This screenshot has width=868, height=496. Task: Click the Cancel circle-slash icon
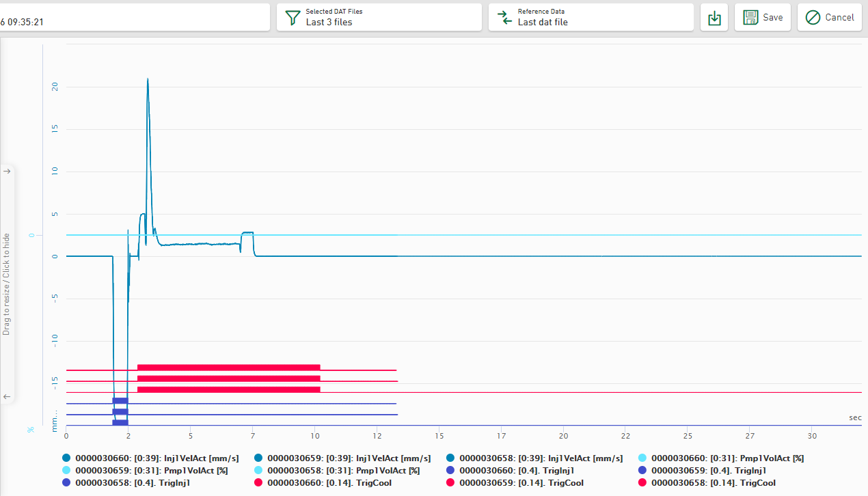(813, 17)
